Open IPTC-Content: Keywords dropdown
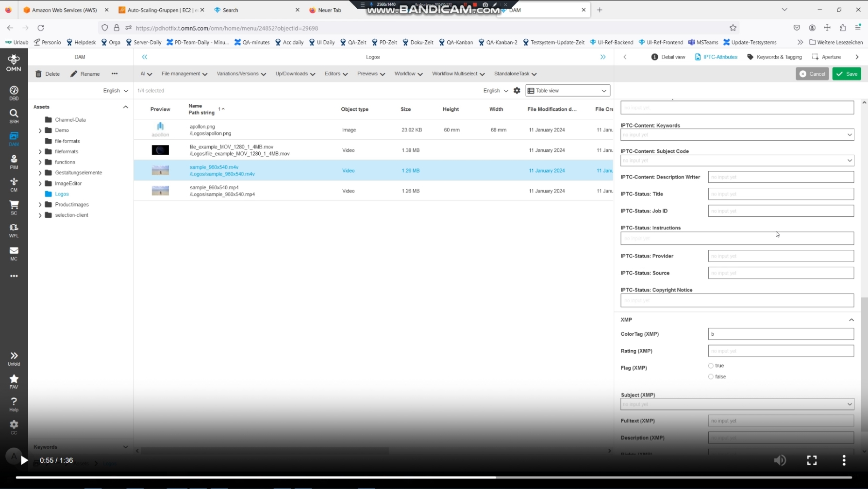This screenshot has width=868, height=489. pyautogui.click(x=736, y=135)
